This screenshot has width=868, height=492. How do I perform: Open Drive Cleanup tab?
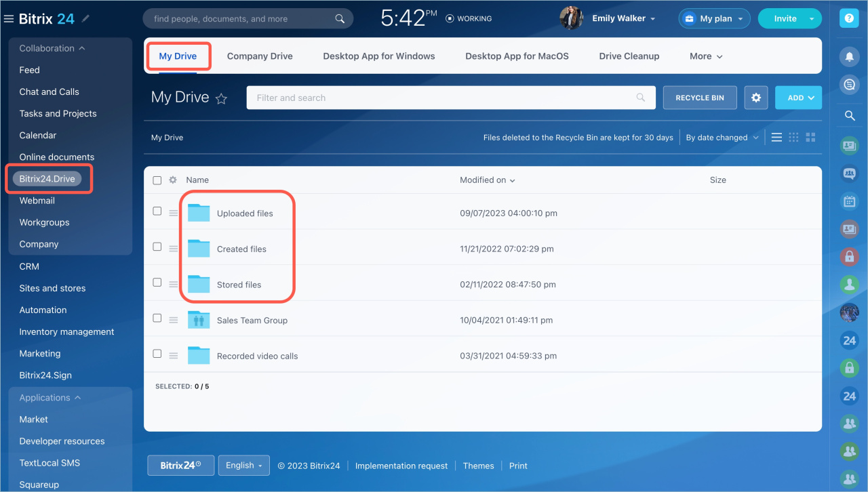pos(629,56)
